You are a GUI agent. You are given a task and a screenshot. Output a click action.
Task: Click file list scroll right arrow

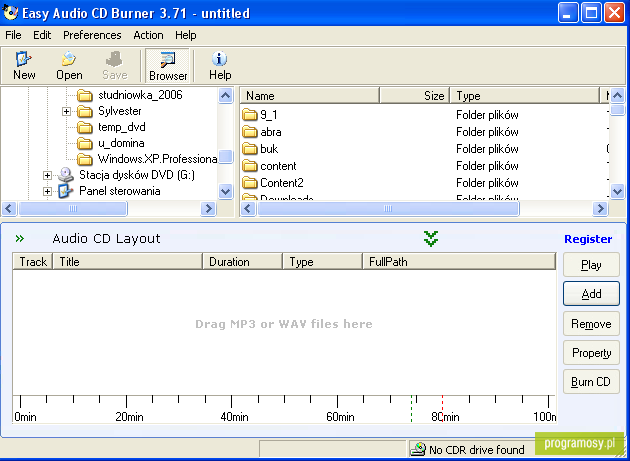coord(600,209)
